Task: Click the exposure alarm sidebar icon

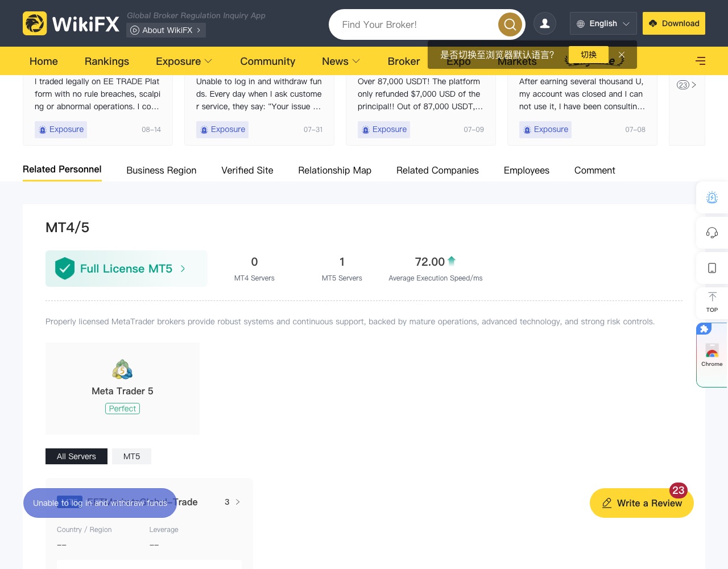Action: point(712,197)
